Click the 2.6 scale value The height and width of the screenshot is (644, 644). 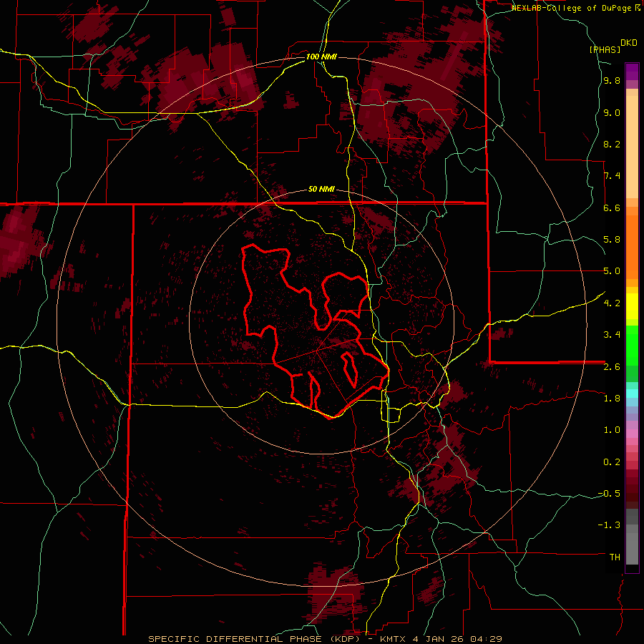coord(612,366)
